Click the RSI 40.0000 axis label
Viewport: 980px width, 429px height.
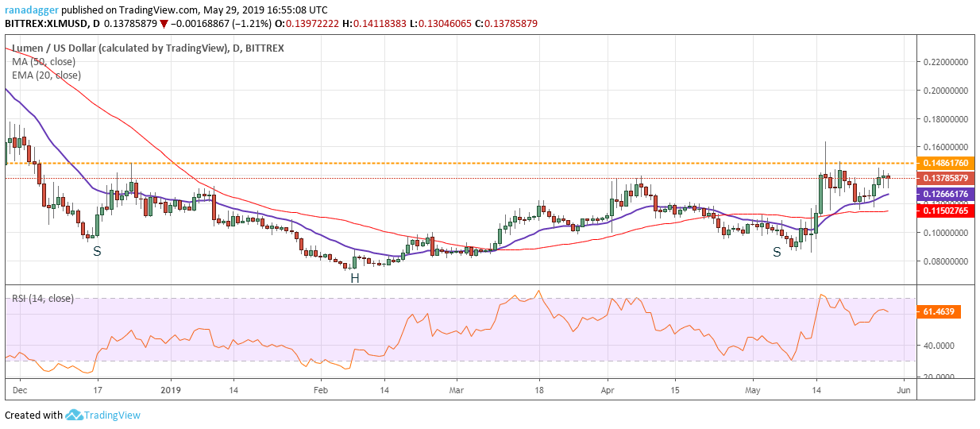[x=939, y=346]
